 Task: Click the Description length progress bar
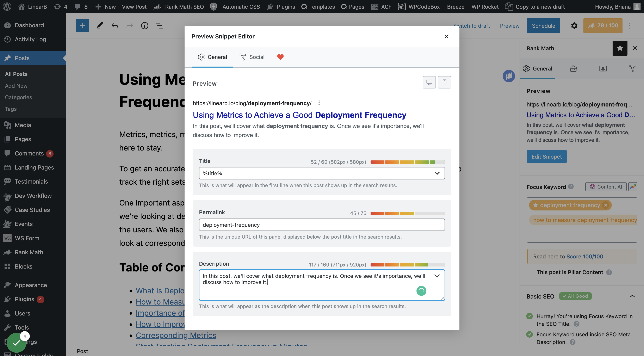pyautogui.click(x=408, y=265)
